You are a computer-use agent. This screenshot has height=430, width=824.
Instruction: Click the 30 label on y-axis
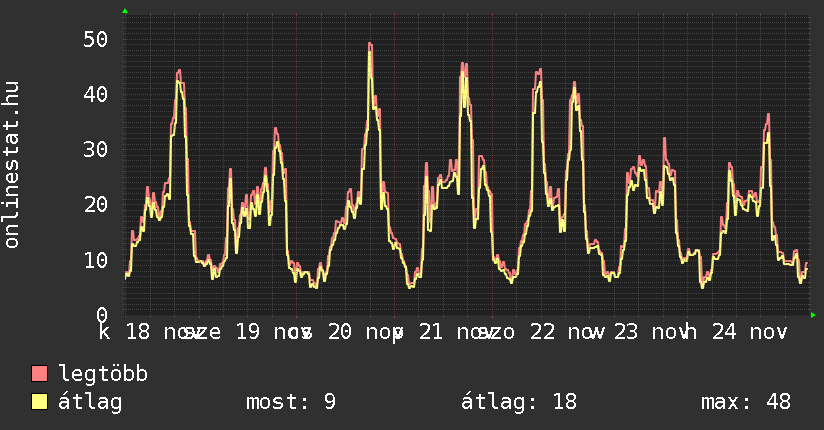[x=96, y=149]
